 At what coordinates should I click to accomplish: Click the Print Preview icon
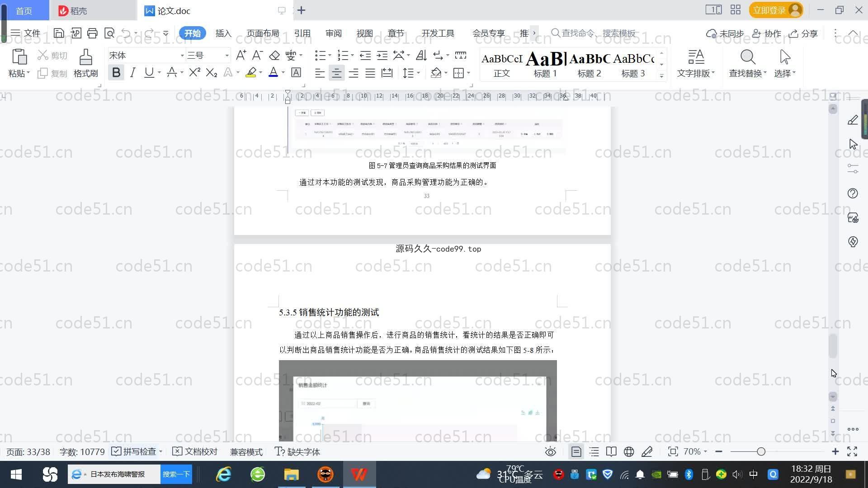(x=109, y=33)
